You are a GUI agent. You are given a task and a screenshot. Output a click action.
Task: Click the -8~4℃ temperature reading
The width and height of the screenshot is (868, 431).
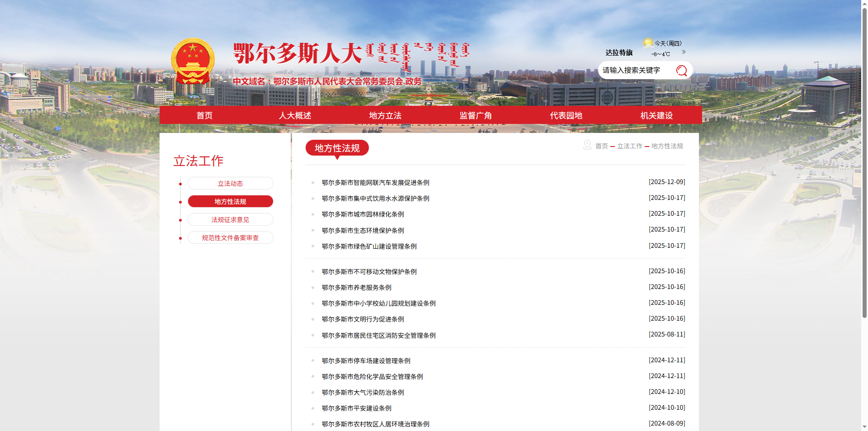pyautogui.click(x=660, y=54)
